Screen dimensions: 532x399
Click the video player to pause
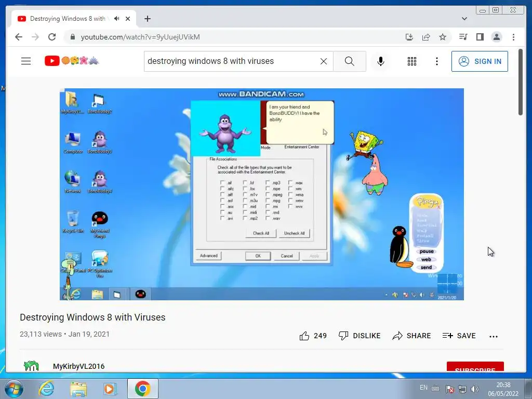262,194
